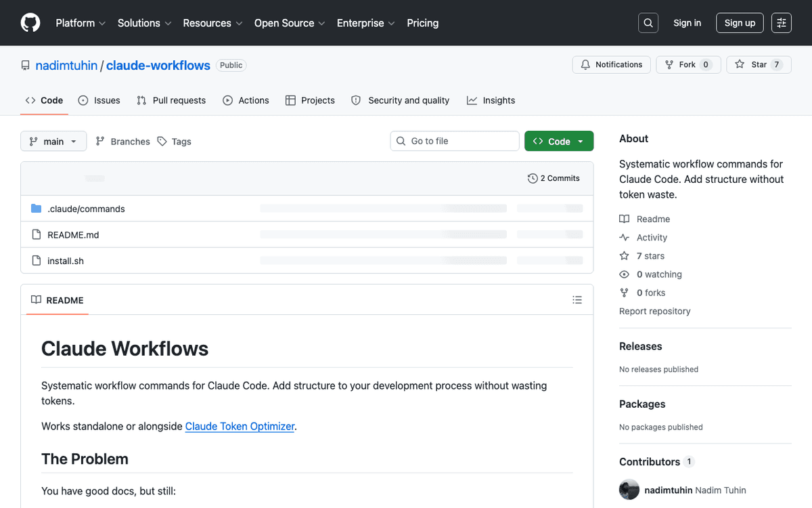Click the nadimtuhin contributor avatar
812x508 pixels.
(629, 490)
